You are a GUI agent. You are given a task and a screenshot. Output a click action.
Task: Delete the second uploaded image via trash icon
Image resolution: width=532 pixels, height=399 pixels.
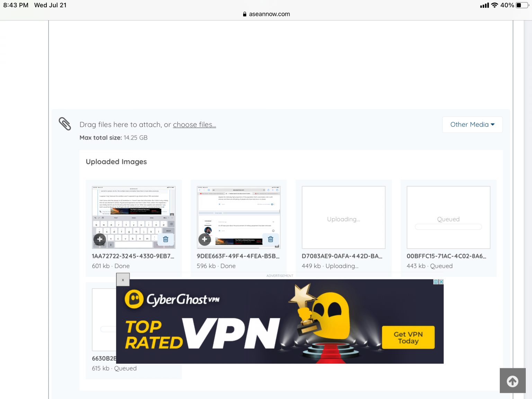pos(271,239)
